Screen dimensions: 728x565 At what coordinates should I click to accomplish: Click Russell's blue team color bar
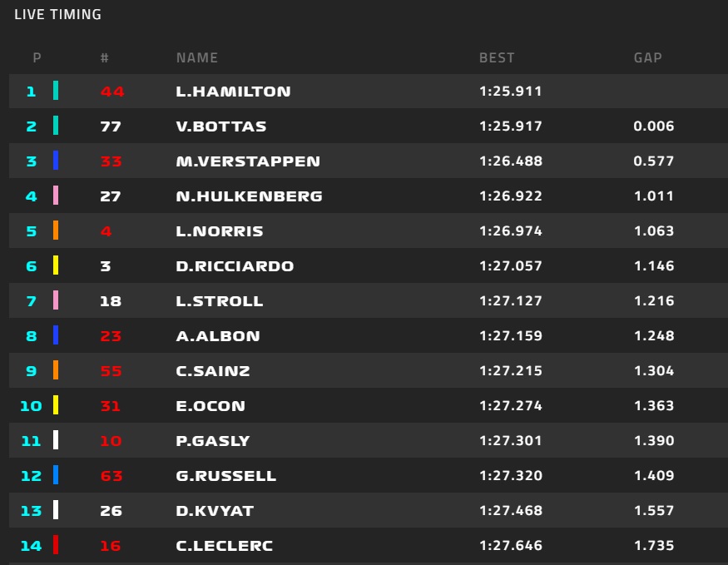56,475
